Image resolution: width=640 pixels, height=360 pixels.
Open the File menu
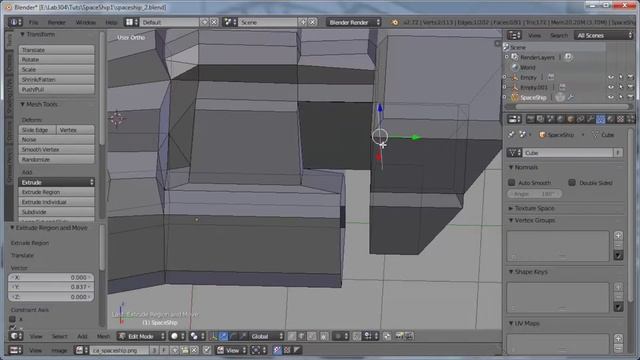tap(33, 22)
